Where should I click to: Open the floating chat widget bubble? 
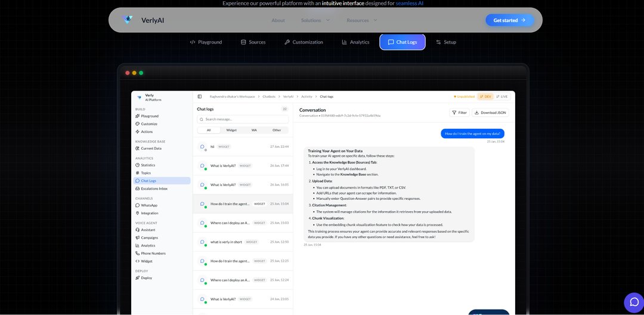tap(633, 302)
